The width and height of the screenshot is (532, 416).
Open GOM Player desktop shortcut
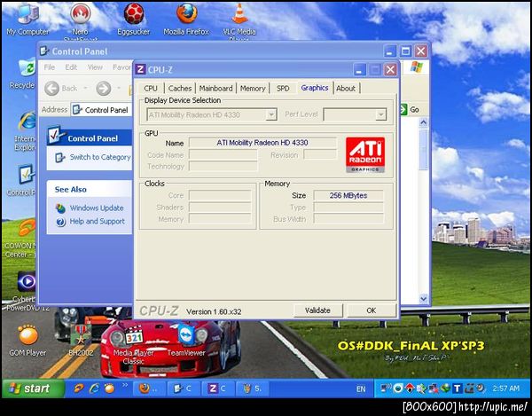(x=27, y=335)
